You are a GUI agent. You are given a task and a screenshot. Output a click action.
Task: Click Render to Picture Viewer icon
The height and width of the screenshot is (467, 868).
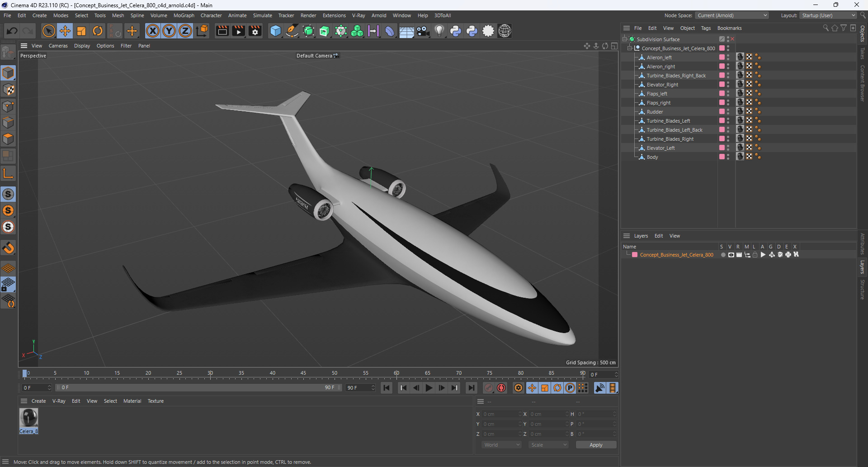point(238,31)
